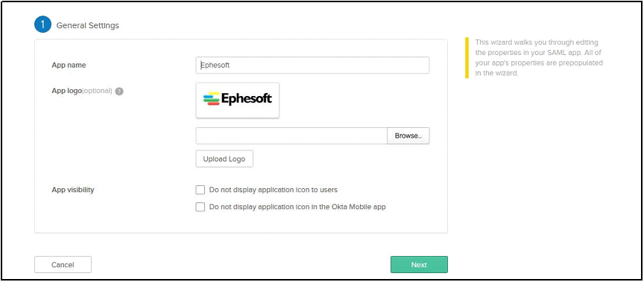Screen dimensions: 644x282
Task: Proceed with the green Next button
Action: pos(419,265)
